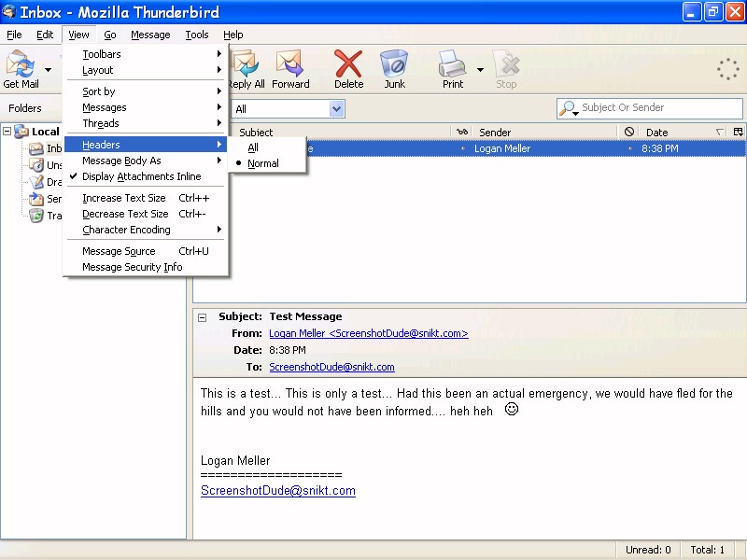Delete the selected message
747x560 pixels.
pyautogui.click(x=348, y=69)
